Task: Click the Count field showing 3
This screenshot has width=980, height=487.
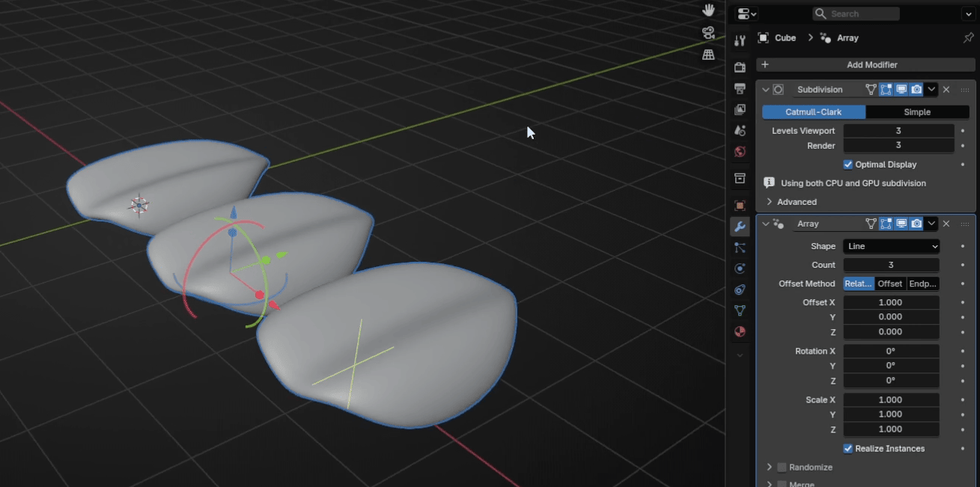Action: [x=891, y=265]
